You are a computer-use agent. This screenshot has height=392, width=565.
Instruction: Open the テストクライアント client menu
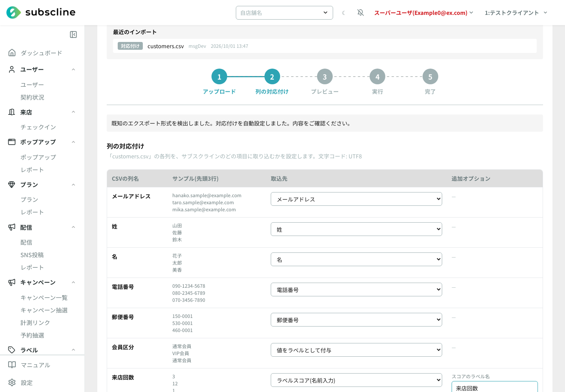click(x=516, y=13)
